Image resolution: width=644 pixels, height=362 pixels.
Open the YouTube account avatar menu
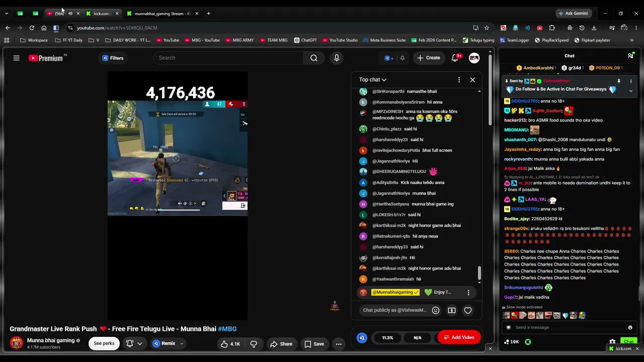pyautogui.click(x=474, y=58)
